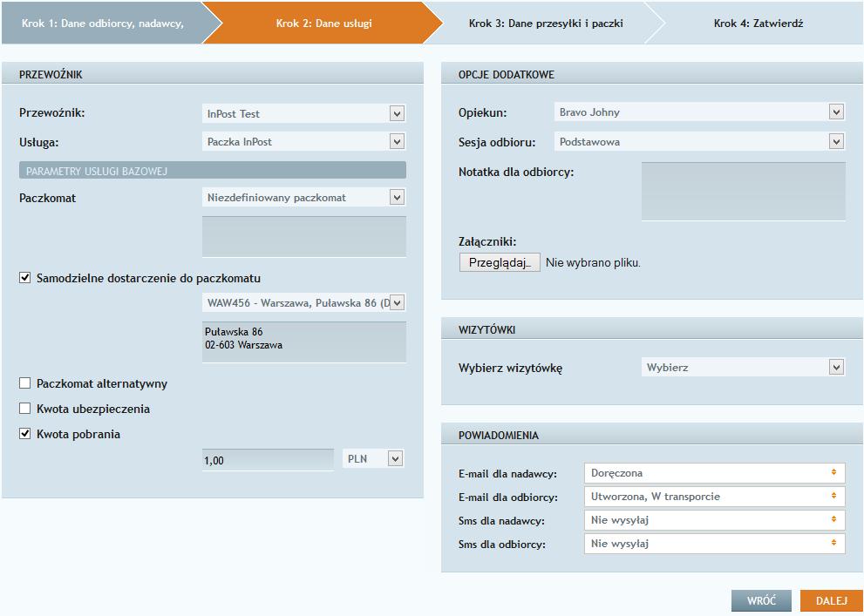
Task: Open 'Sms dla nadawcy' select
Action: pos(715,520)
